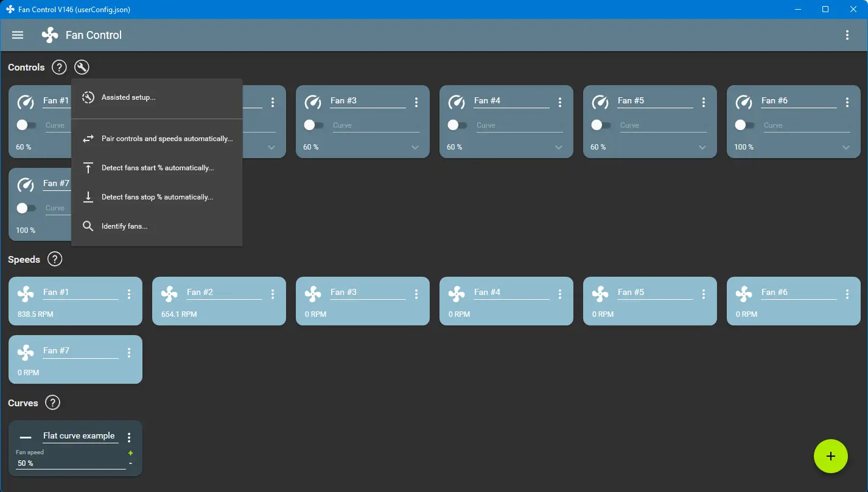The image size is (868, 492).
Task: Maximize the Fan Control window
Action: pyautogui.click(x=825, y=9)
